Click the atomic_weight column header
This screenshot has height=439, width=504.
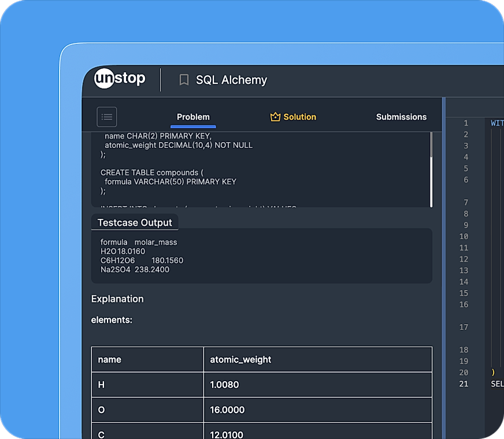coord(240,359)
